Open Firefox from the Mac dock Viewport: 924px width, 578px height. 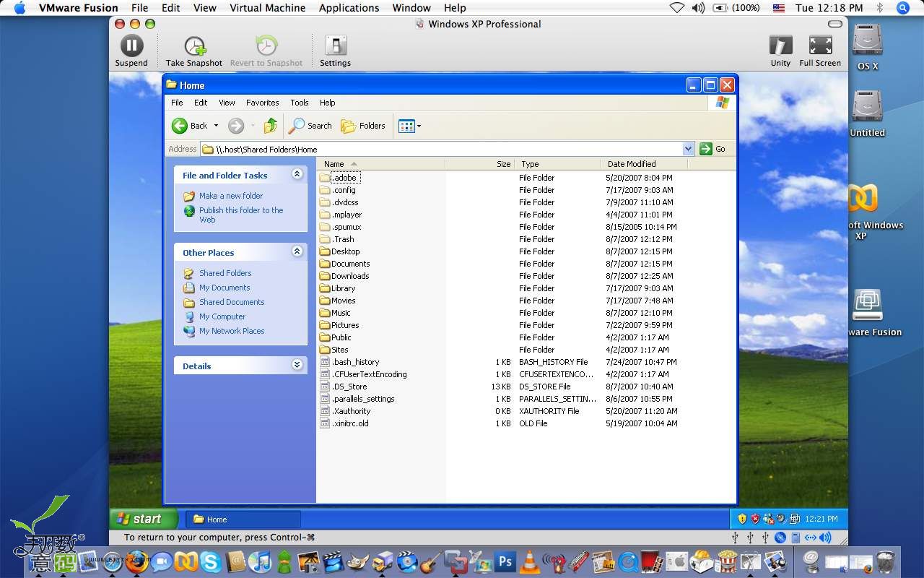[x=136, y=561]
